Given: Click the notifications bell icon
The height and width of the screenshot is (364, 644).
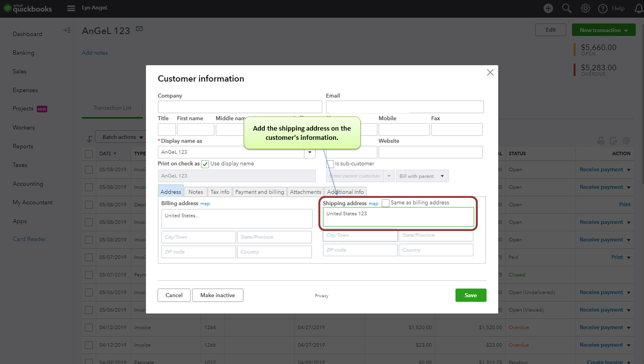Looking at the screenshot, I should pos(639,8).
